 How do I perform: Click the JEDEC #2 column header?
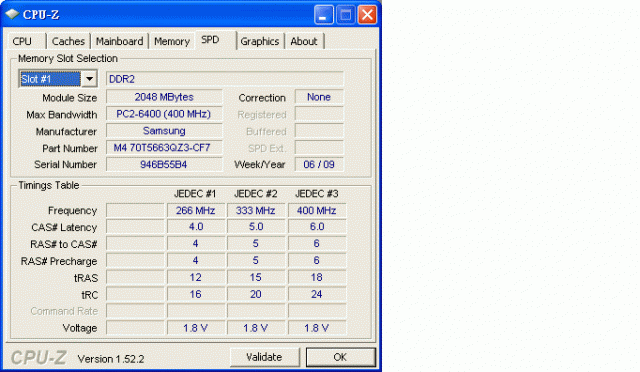coord(256,194)
